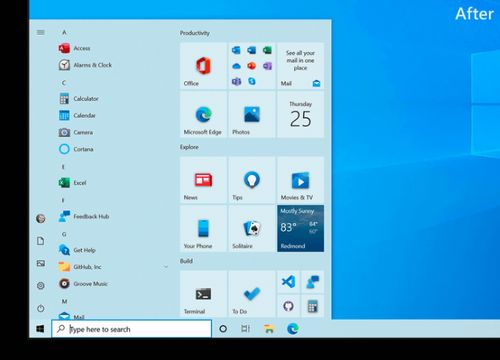Open the To Do tile
The width and height of the screenshot is (500, 360).
[252, 294]
